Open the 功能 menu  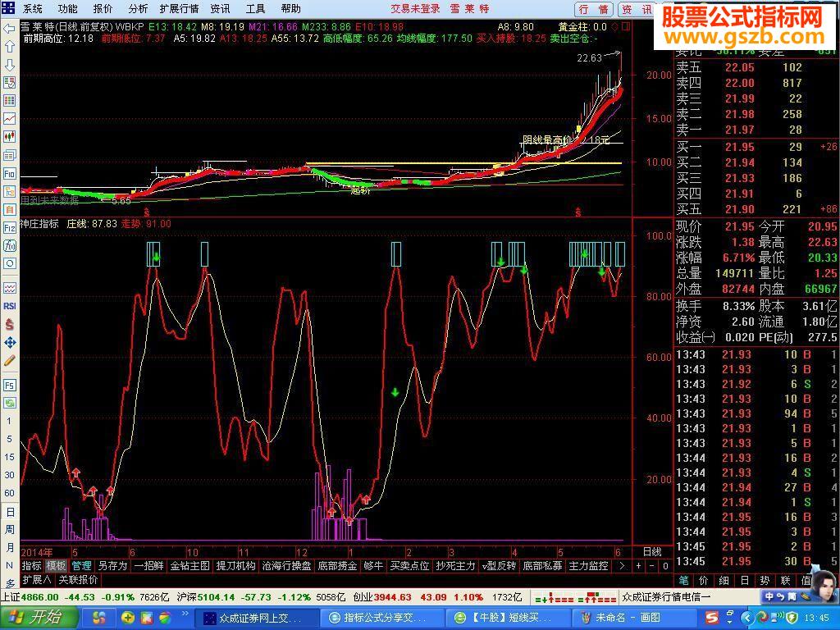(67, 8)
